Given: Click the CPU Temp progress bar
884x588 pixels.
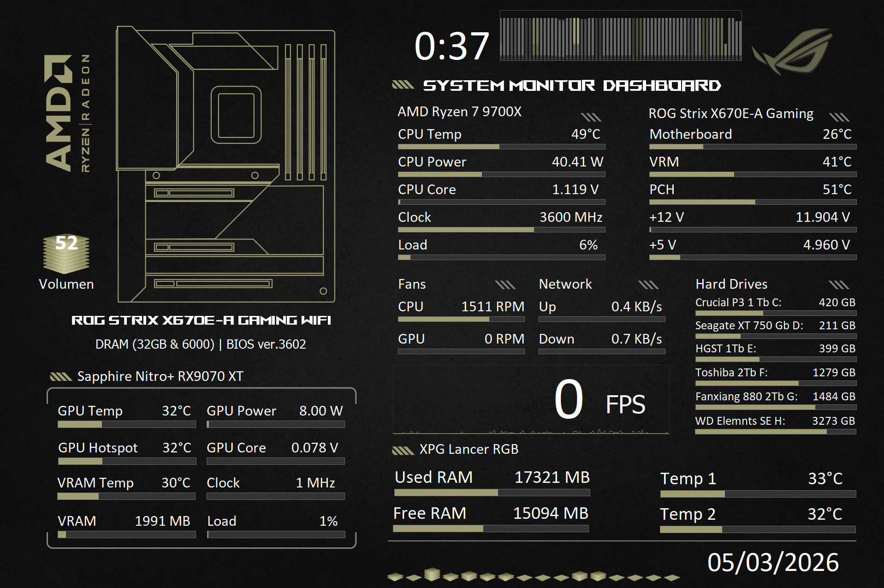Looking at the screenshot, I should click(x=501, y=147).
